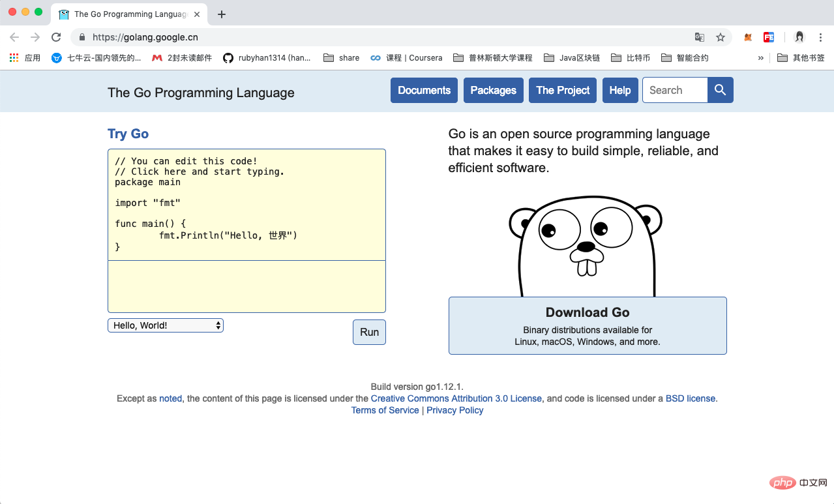Click the Run button
Screen dimensions: 834x504
point(369,332)
